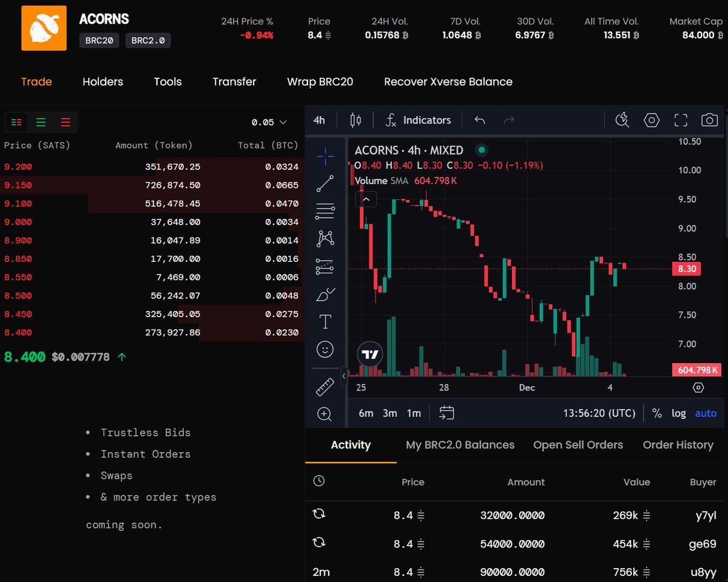The image size is (728, 582).
Task: Click the 8.30 current price label
Action: [687, 269]
